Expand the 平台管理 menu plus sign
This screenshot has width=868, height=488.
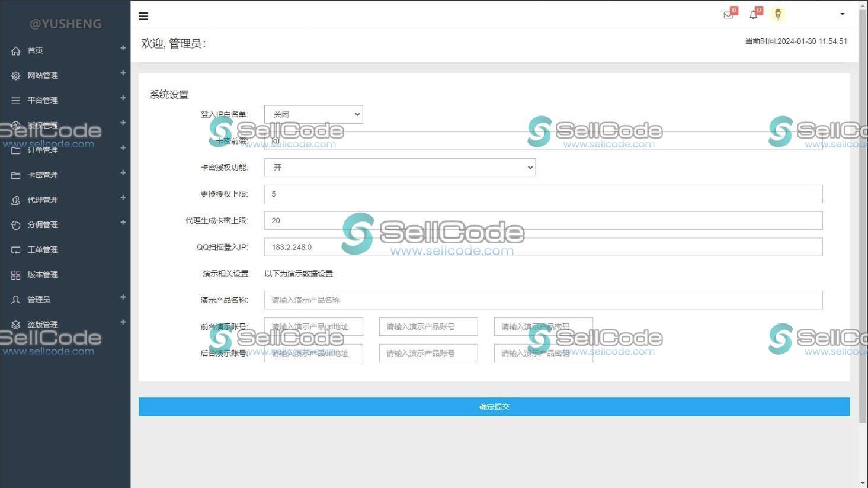[x=123, y=98]
